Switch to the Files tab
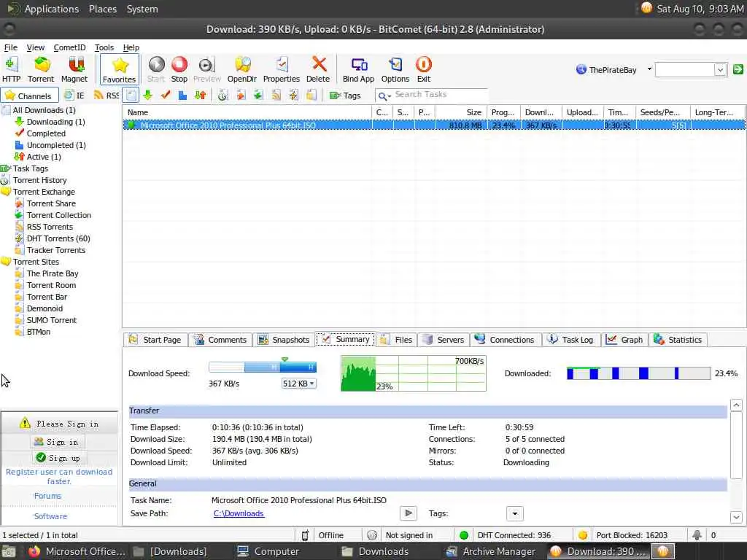Viewport: 747px width, 560px height. click(x=396, y=340)
